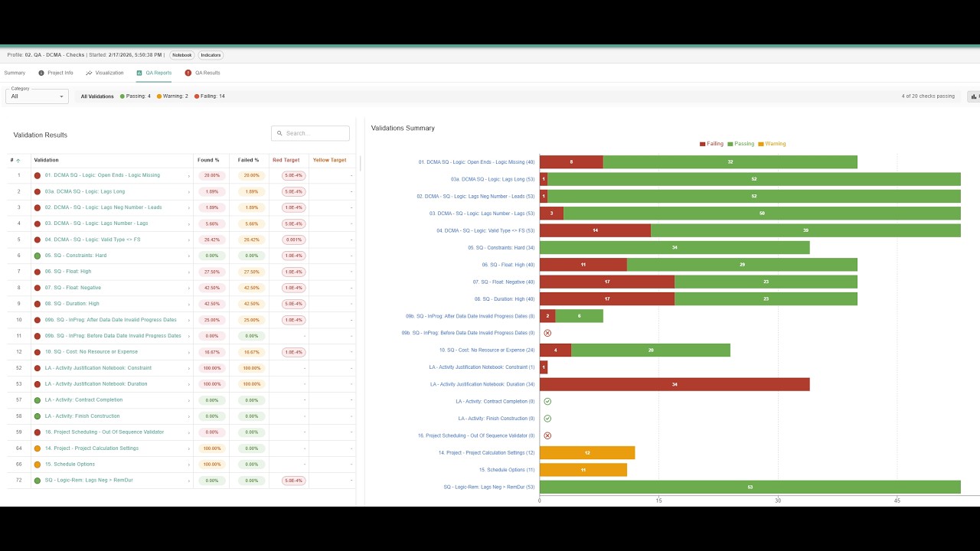Click the red X icon for Before Data Date chart row
Image resolution: width=980 pixels, height=551 pixels.
[547, 333]
